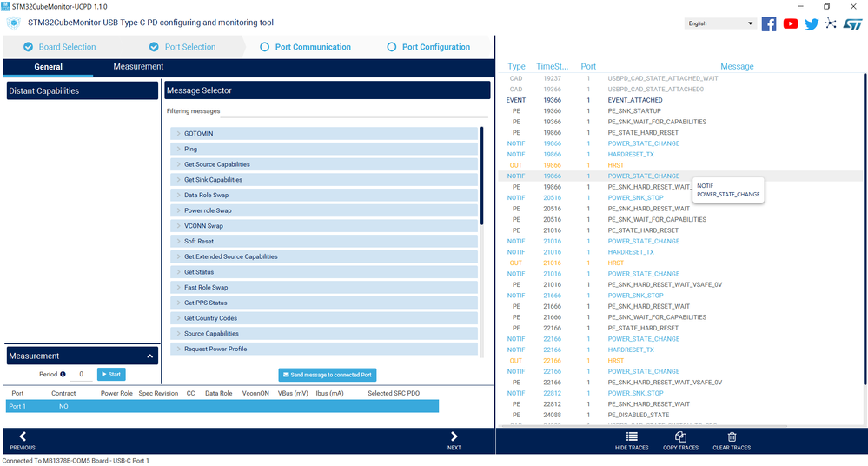Select the Port 1 row

click(x=222, y=407)
